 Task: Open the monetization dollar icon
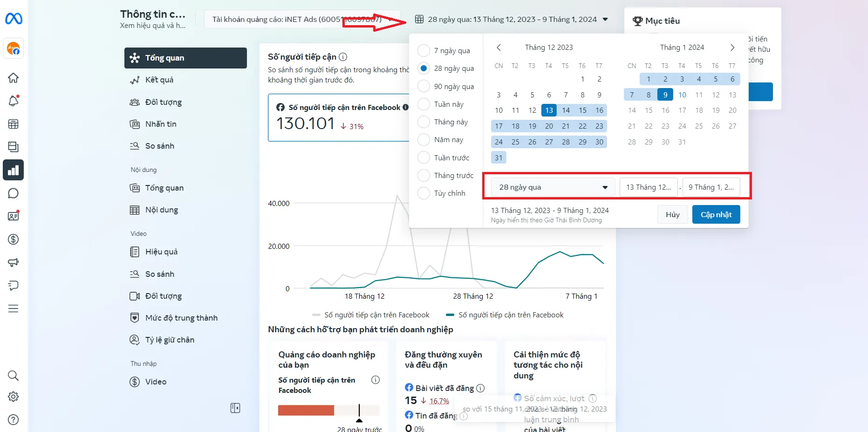point(14,239)
